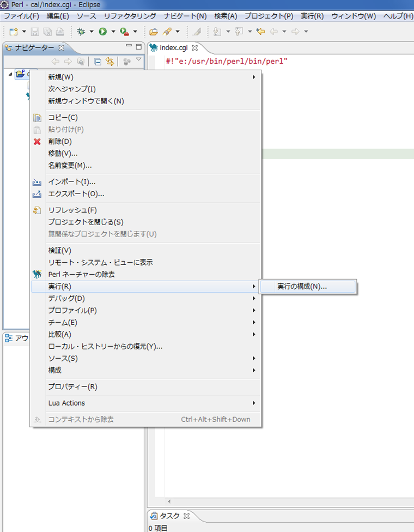Image resolution: width=414 pixels, height=532 pixels.
Task: Choose 移動(V)... from context menu
Action: (146, 153)
